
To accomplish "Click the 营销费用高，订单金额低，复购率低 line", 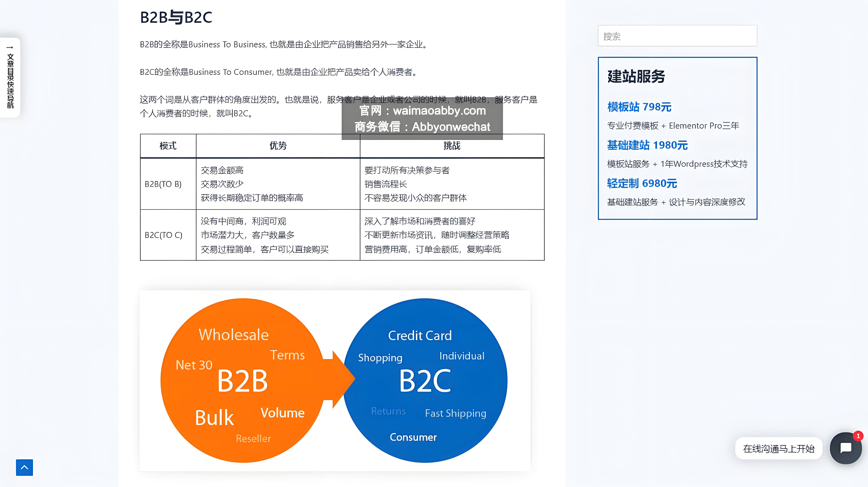I will [433, 249].
